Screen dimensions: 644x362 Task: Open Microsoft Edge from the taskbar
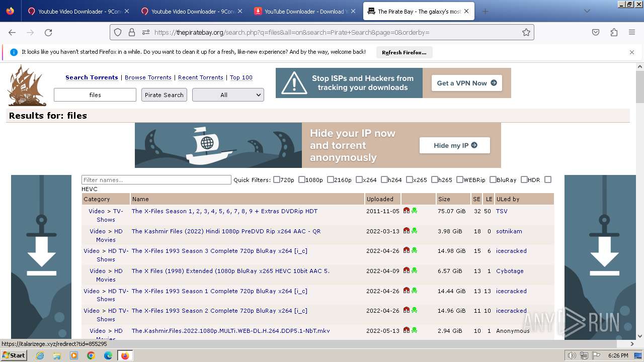108,355
